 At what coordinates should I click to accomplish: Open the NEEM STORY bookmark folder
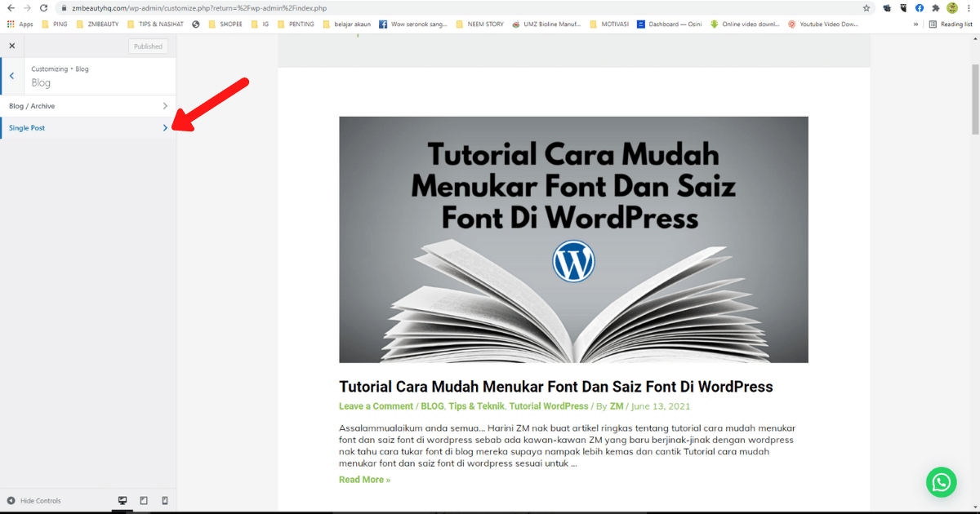(479, 24)
